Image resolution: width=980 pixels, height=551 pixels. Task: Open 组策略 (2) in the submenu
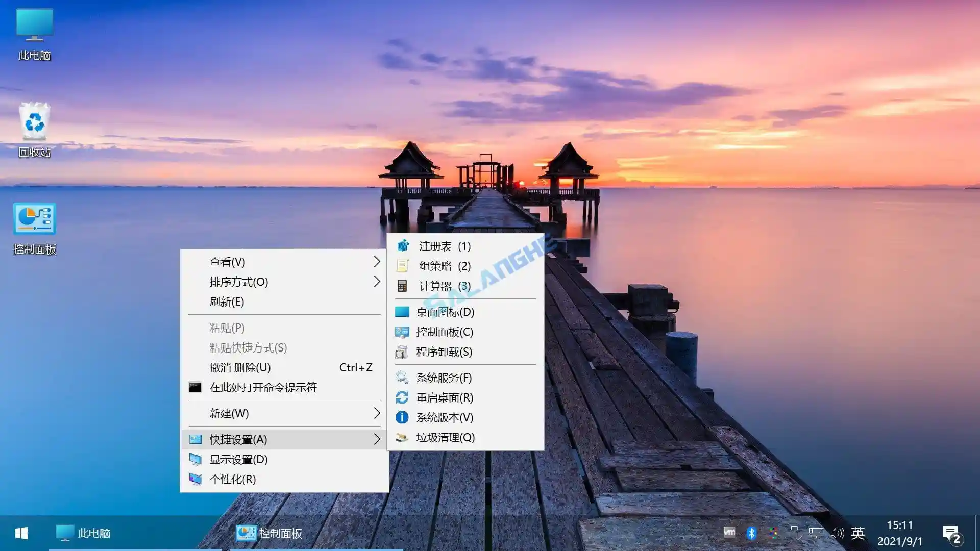click(x=465, y=266)
